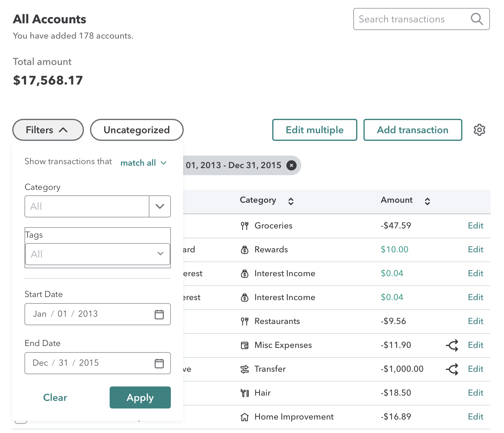
Task: Click split icon on Misc Expenses row
Action: [452, 345]
